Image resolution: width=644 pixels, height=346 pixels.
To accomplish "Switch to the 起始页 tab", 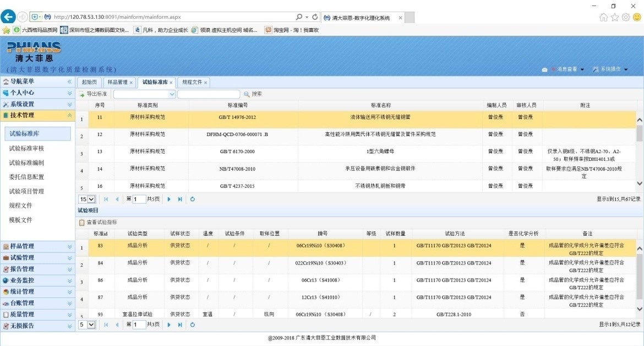I will pyautogui.click(x=89, y=82).
